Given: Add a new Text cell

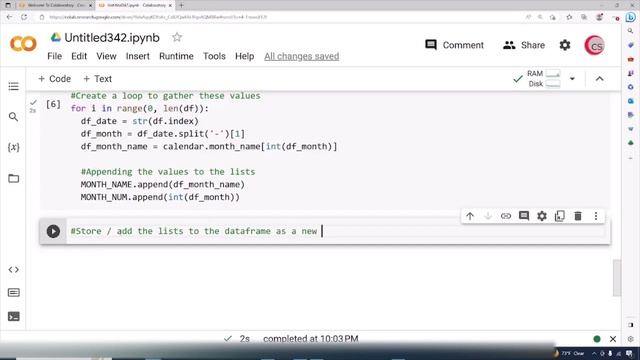Looking at the screenshot, I should (97, 79).
